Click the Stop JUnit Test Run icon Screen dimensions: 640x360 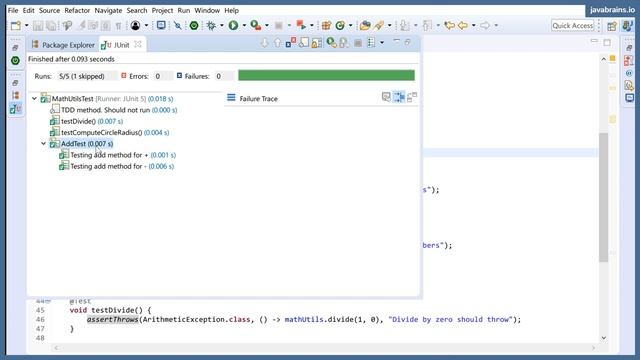coord(358,43)
